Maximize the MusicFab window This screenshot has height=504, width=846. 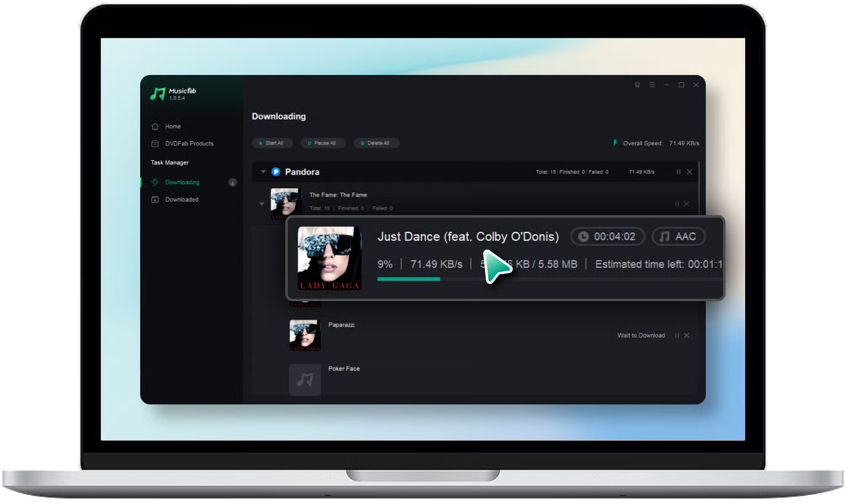[681, 85]
